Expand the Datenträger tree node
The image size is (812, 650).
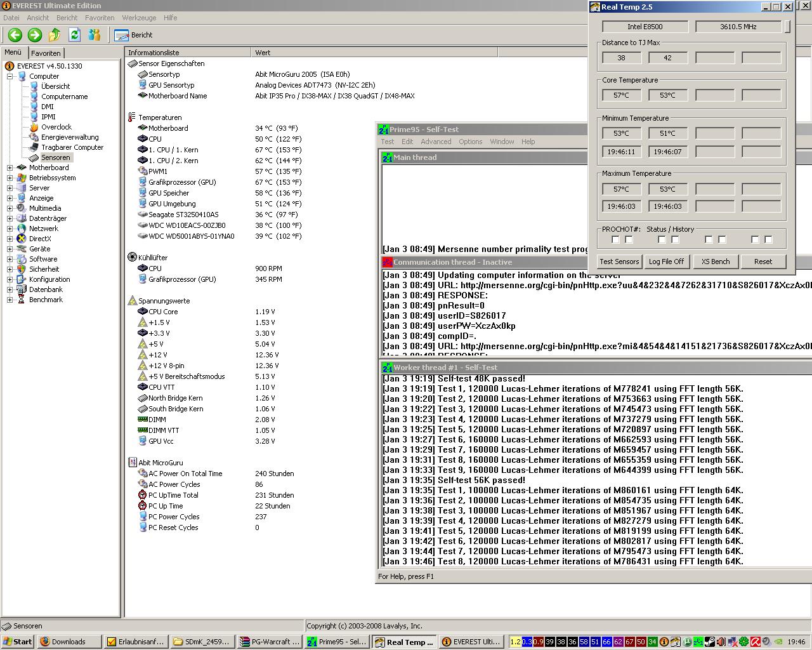10,218
